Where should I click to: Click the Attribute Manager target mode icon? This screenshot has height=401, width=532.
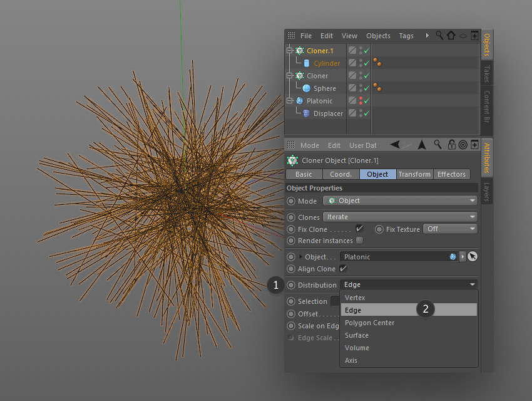[x=463, y=145]
